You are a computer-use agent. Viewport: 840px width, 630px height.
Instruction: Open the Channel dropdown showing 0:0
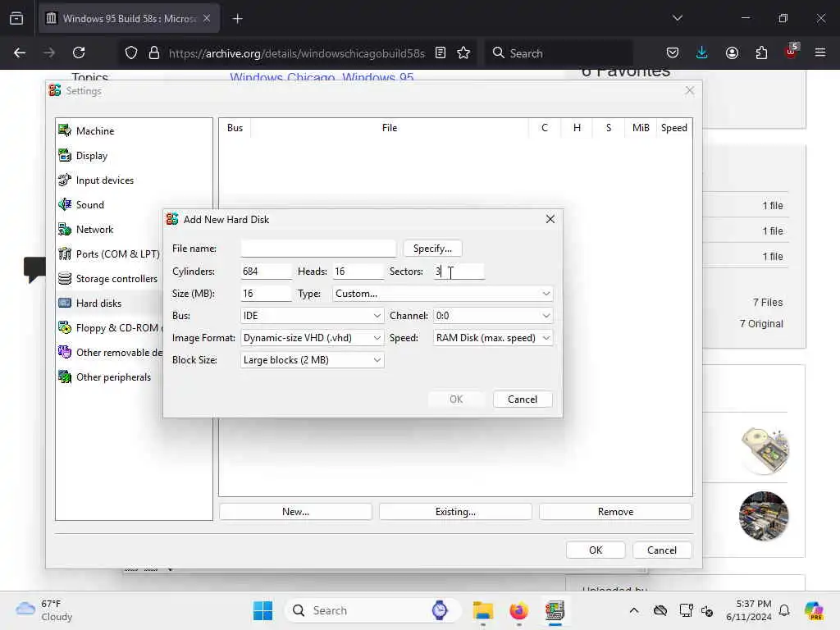(492, 316)
